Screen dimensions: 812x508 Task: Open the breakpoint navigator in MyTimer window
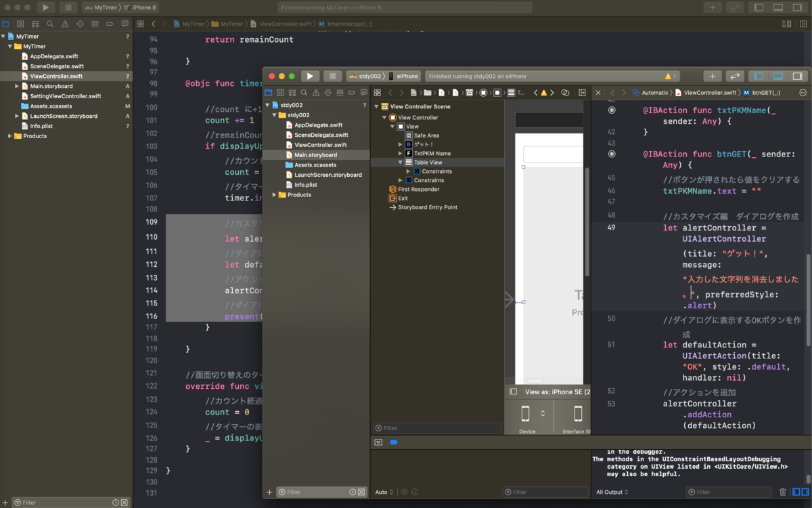(x=110, y=23)
